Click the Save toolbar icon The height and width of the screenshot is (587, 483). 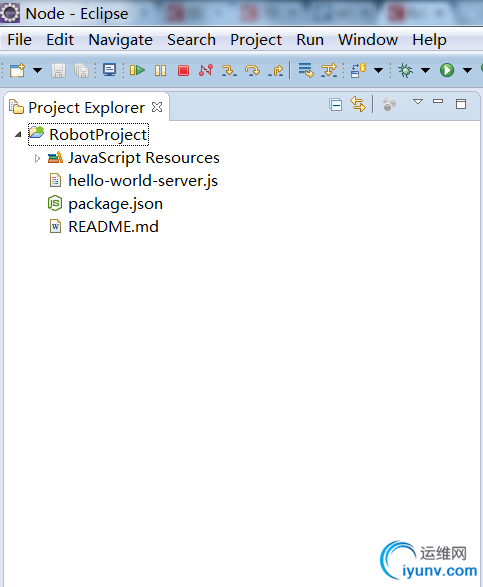pos(58,70)
